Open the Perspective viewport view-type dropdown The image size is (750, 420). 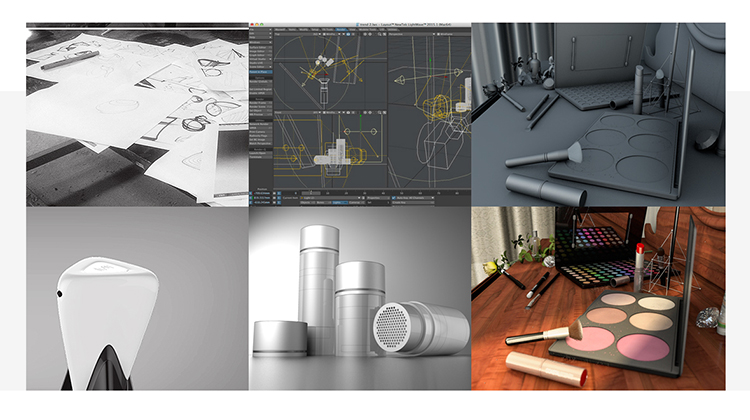412,34
